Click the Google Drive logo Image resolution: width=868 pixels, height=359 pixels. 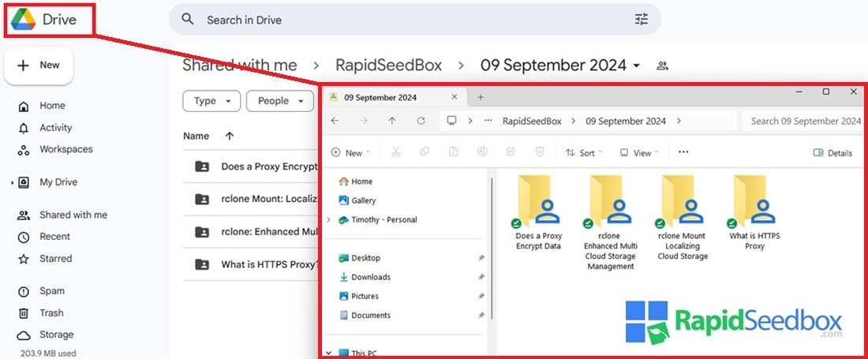point(23,20)
